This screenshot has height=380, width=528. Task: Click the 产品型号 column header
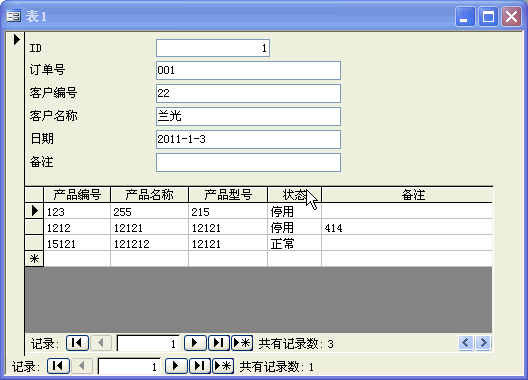tap(228, 195)
